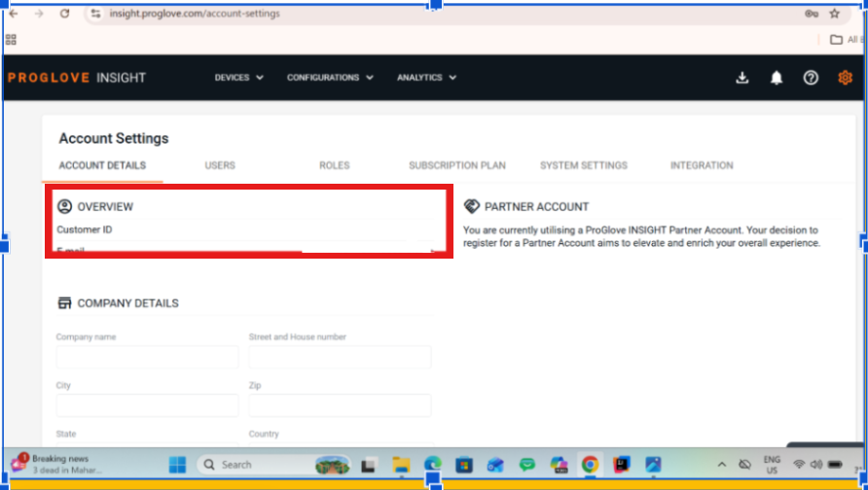Click the Street and House number field

[340, 357]
